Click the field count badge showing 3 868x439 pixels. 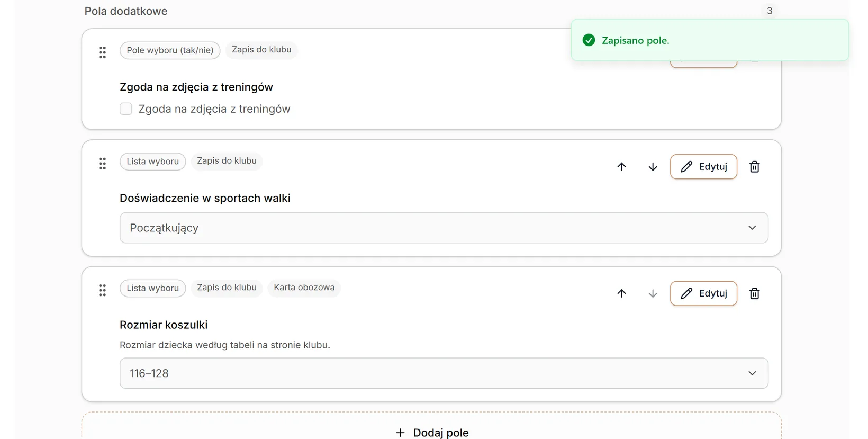point(770,11)
